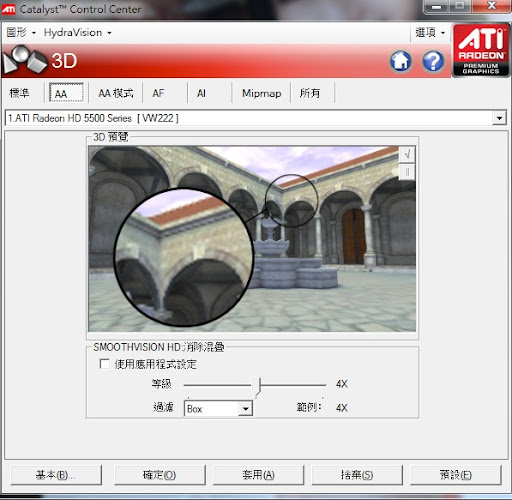
Task: Click the 3D shapes icon in the banner
Action: [x=25, y=60]
